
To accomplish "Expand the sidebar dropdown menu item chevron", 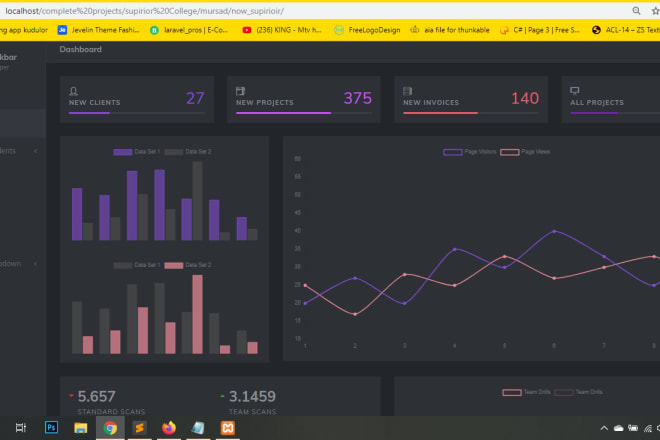I will pyautogui.click(x=35, y=264).
